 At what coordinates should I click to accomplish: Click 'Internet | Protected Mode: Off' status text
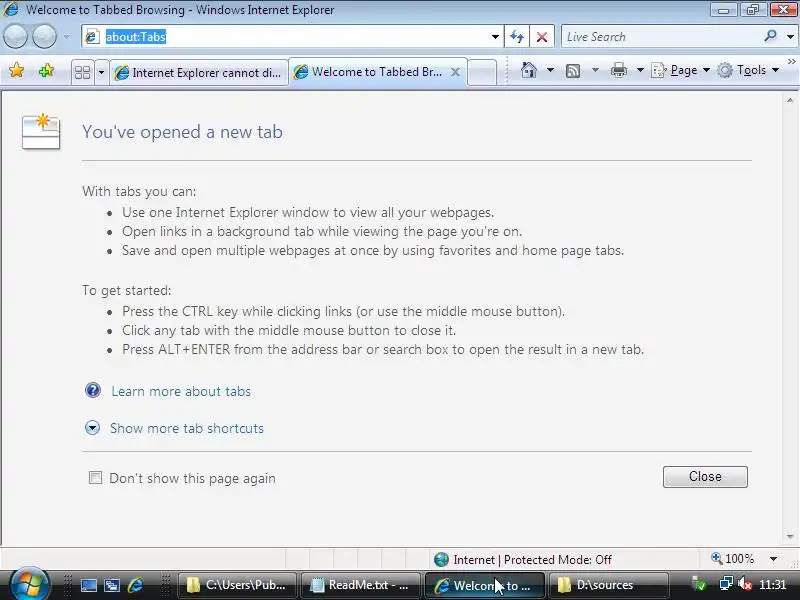click(x=532, y=560)
